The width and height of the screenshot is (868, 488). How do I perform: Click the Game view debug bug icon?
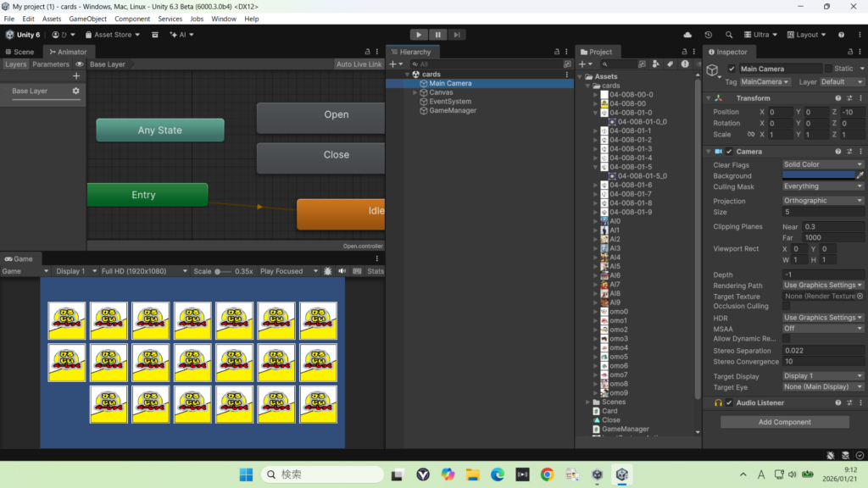click(328, 271)
